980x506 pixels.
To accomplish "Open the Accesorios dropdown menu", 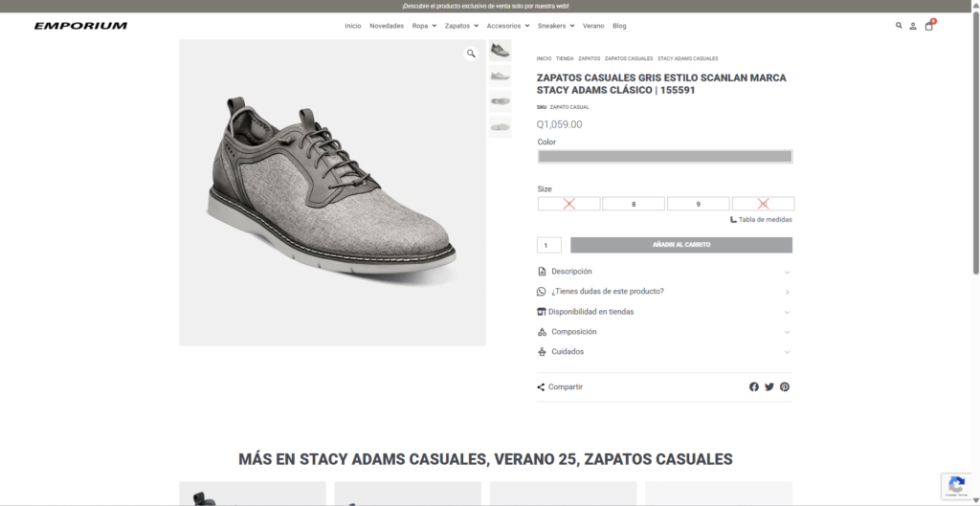I will point(507,26).
